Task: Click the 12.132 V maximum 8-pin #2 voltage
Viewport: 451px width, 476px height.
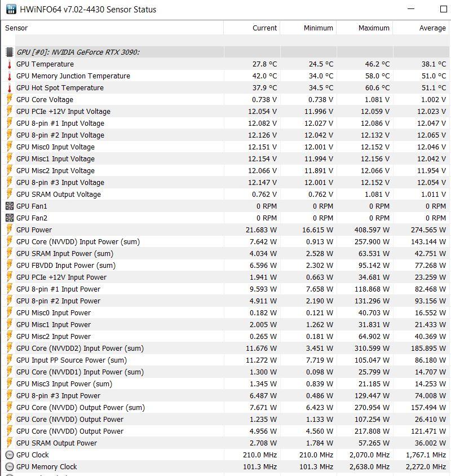Action: click(375, 135)
